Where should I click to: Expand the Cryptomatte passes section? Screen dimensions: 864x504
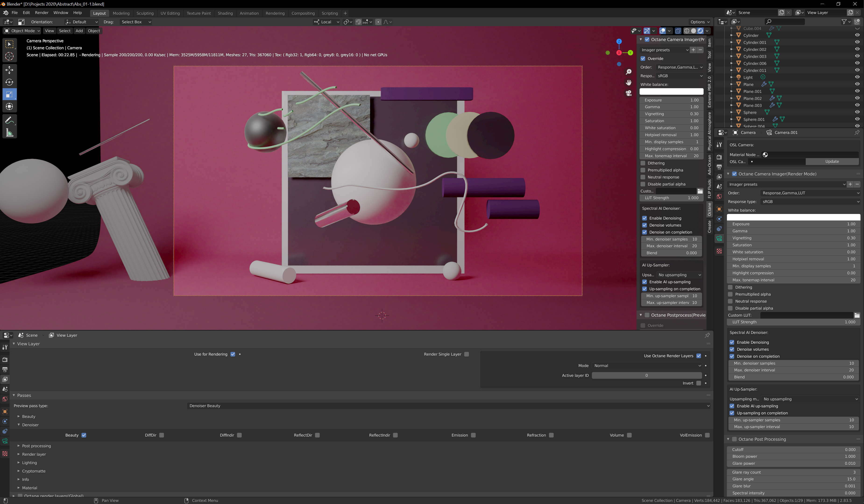pyautogui.click(x=34, y=471)
